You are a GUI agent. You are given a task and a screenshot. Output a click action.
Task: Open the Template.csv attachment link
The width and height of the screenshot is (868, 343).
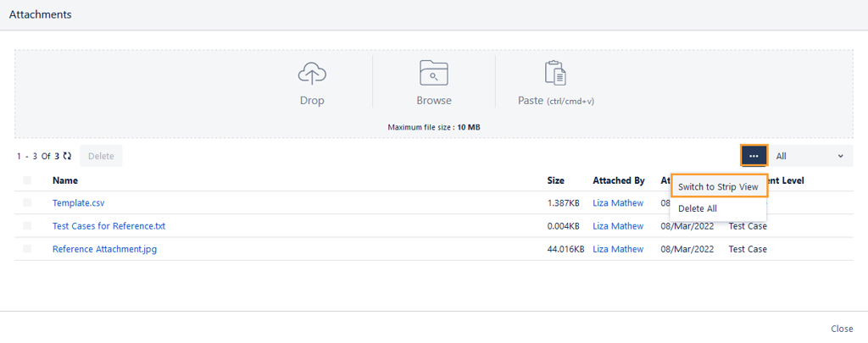click(78, 203)
